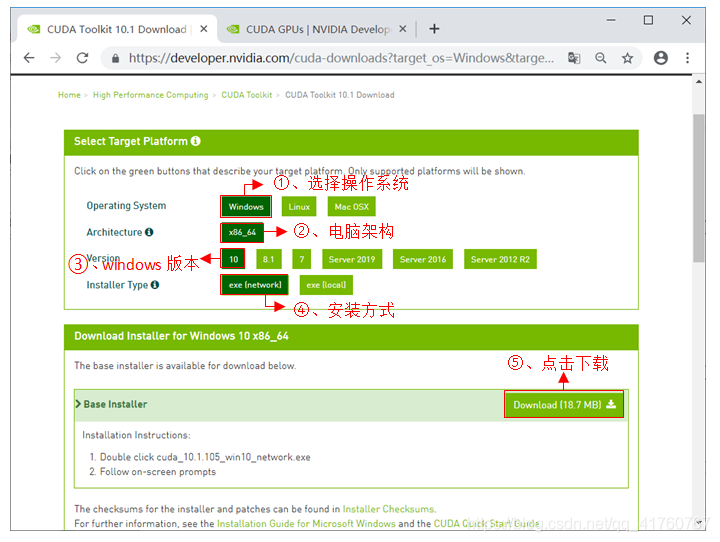This screenshot has width=720, height=542.
Task: Maximize the browser window
Action: [x=648, y=20]
